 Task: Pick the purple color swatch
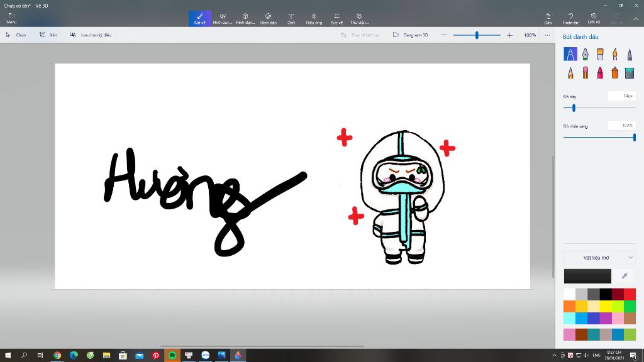(x=606, y=318)
